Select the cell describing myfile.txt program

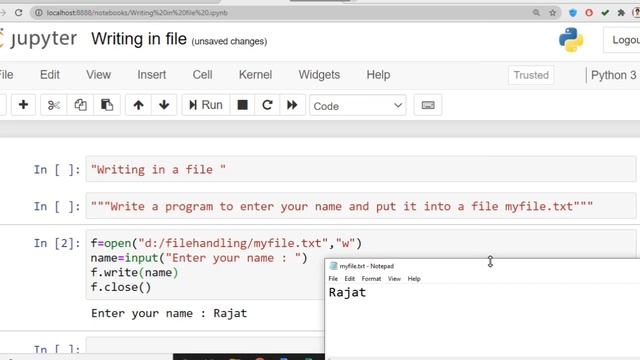(x=361, y=206)
